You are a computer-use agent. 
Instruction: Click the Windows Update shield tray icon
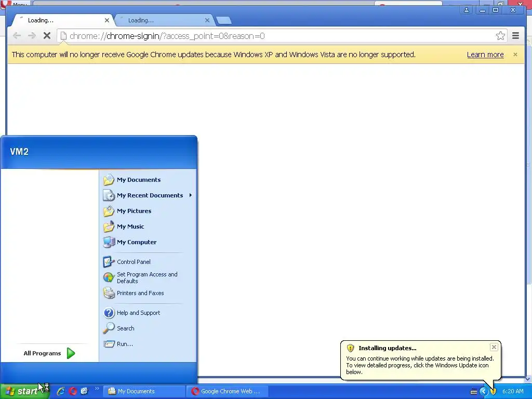tap(493, 391)
